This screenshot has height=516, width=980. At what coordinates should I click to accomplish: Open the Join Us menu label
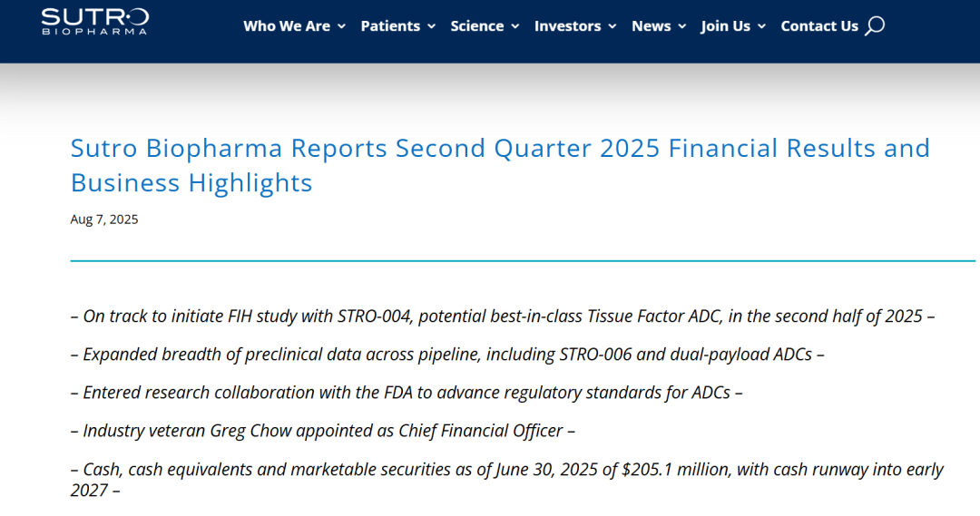725,26
